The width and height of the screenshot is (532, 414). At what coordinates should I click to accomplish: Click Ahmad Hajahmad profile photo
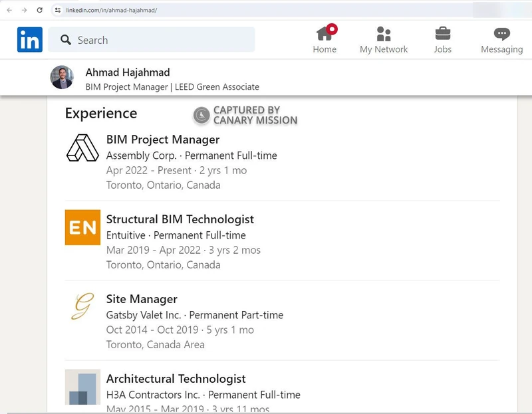click(62, 77)
